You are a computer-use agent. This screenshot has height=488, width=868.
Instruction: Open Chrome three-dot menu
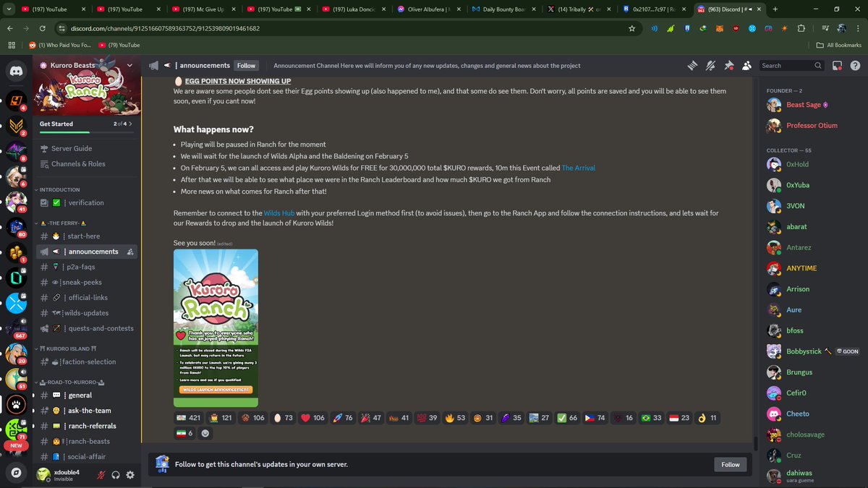click(x=857, y=28)
